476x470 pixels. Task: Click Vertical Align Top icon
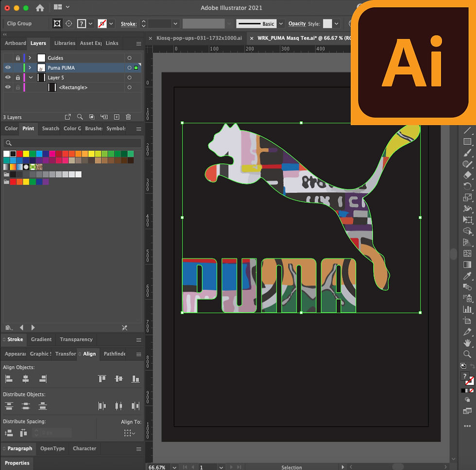pos(102,379)
